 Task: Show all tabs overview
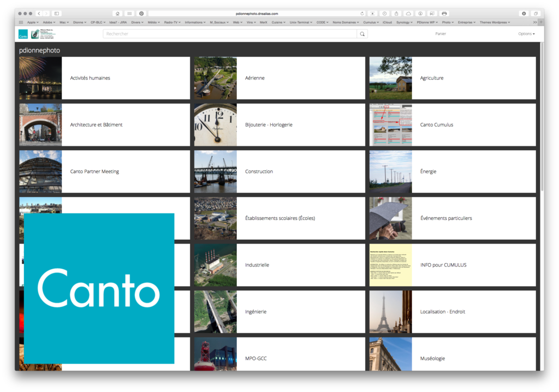pyautogui.click(x=536, y=14)
